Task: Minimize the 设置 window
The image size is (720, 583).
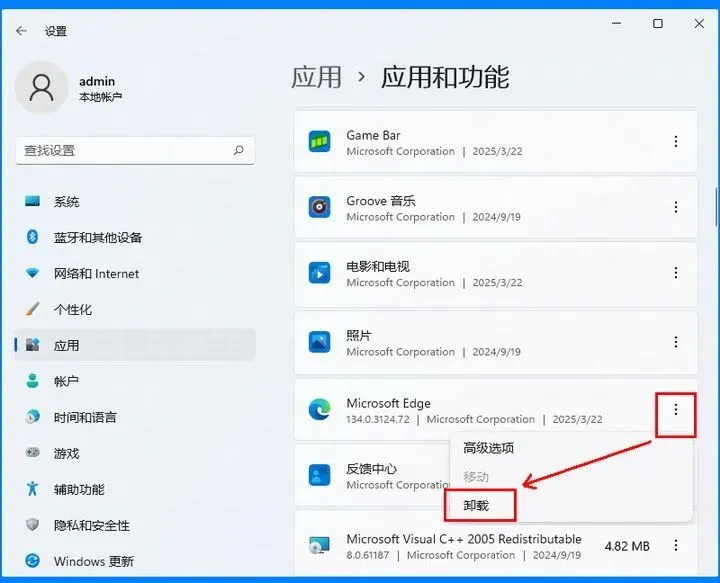Action: (617, 23)
